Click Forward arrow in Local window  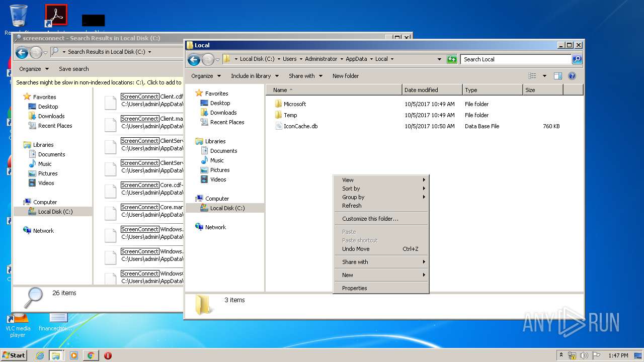[208, 59]
